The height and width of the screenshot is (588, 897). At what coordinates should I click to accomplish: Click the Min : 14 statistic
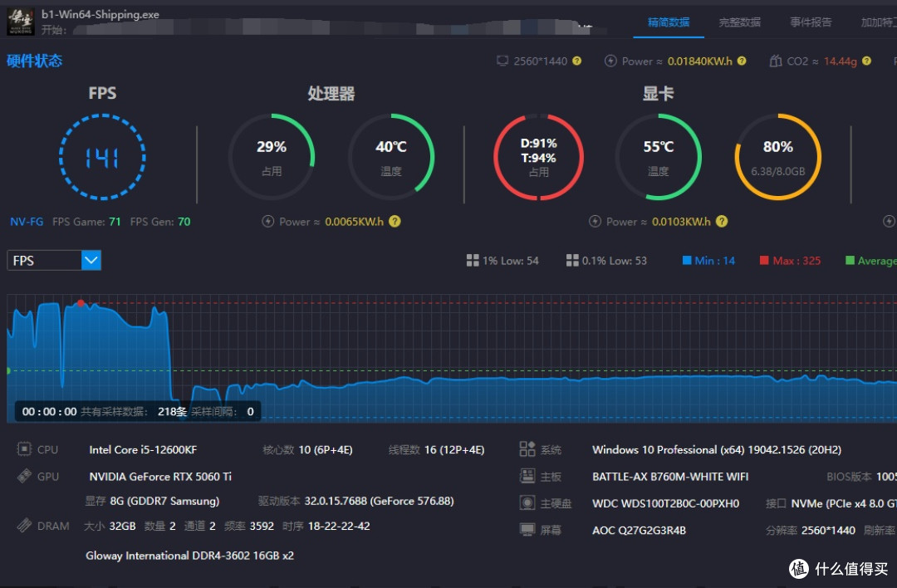click(x=714, y=261)
